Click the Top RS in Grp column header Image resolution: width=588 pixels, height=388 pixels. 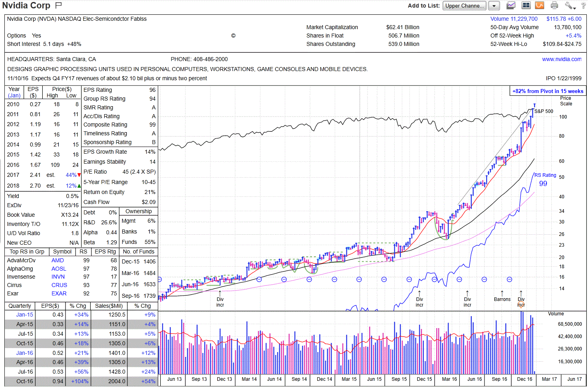(x=27, y=251)
